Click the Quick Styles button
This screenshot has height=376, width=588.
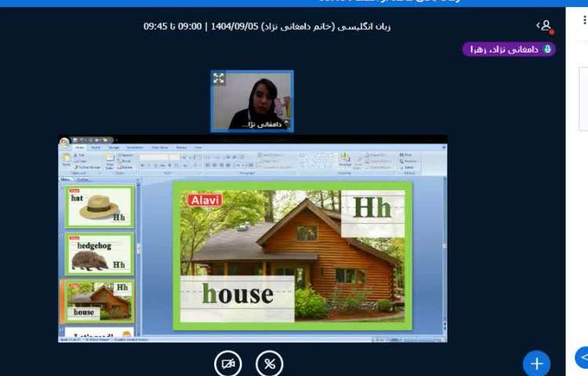coord(358,161)
